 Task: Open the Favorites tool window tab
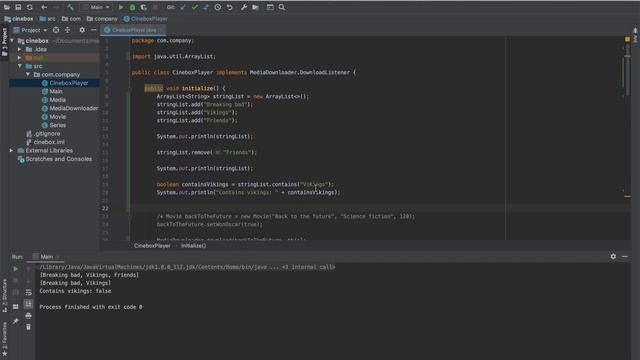coord(4,338)
